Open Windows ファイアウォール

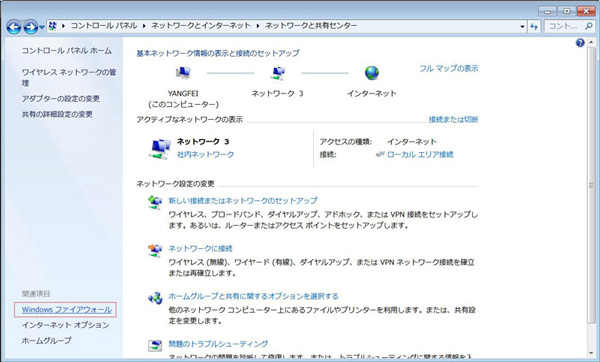(x=67, y=310)
